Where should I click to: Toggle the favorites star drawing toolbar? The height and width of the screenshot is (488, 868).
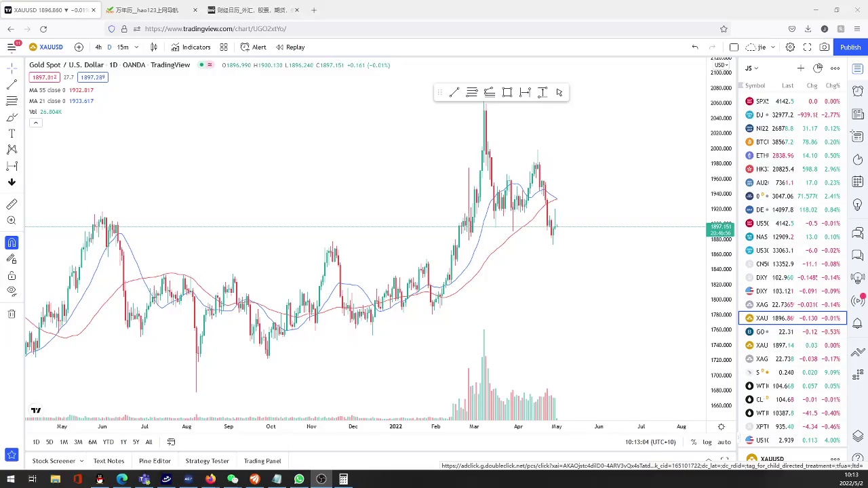[x=12, y=455]
